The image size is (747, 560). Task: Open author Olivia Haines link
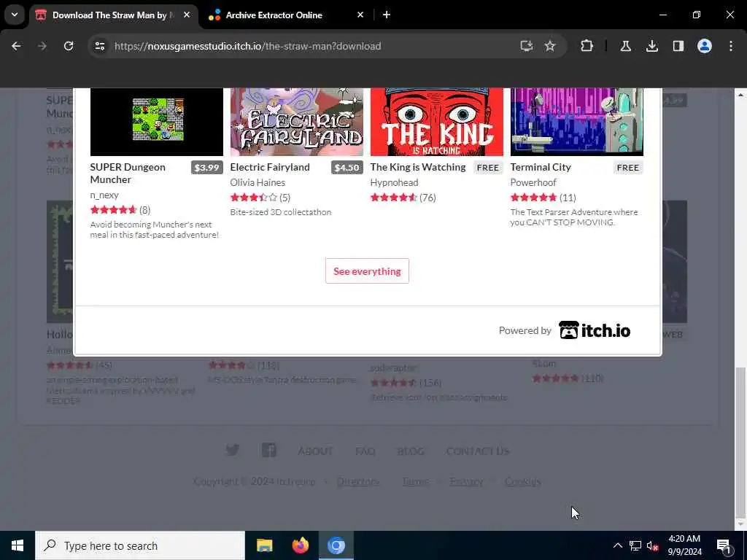pyautogui.click(x=258, y=182)
